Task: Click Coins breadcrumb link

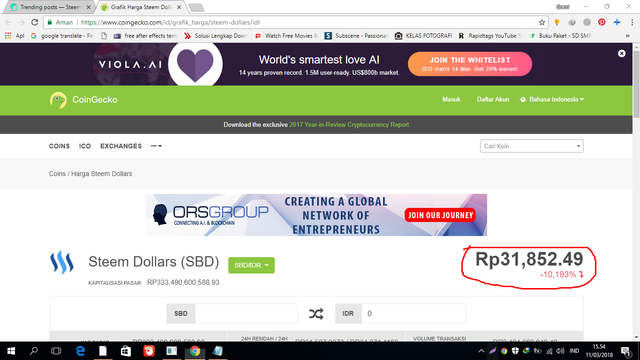Action: [x=57, y=174]
